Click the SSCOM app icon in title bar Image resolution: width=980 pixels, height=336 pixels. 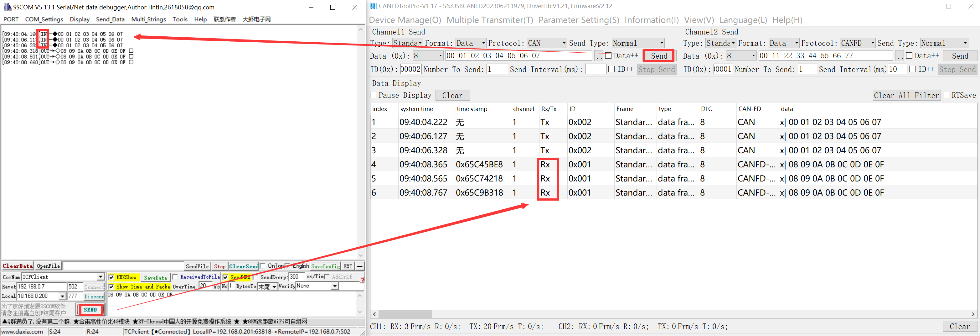click(x=7, y=7)
